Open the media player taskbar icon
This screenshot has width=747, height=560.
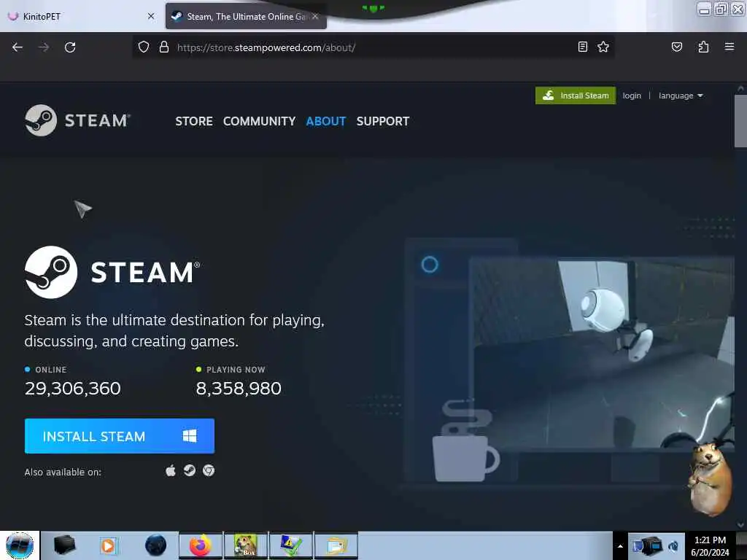108,545
